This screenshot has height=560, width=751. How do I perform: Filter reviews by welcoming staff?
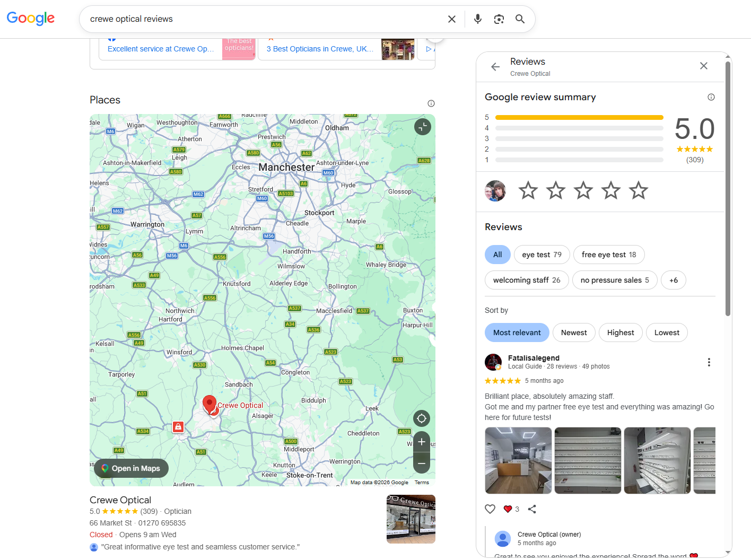click(x=527, y=280)
